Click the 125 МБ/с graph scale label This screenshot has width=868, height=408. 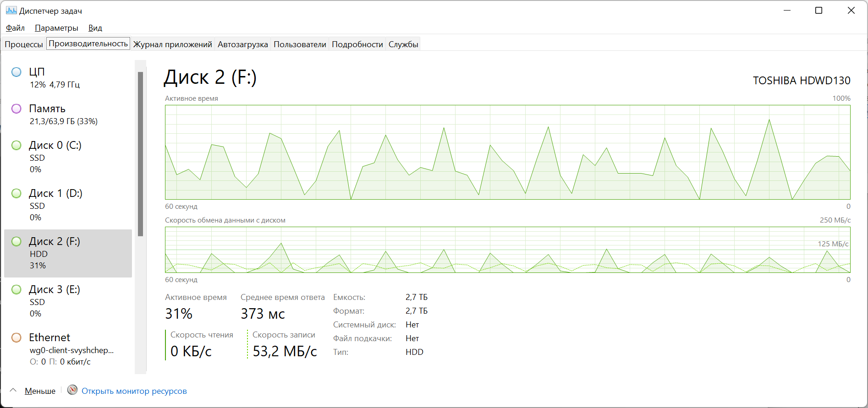pos(833,244)
